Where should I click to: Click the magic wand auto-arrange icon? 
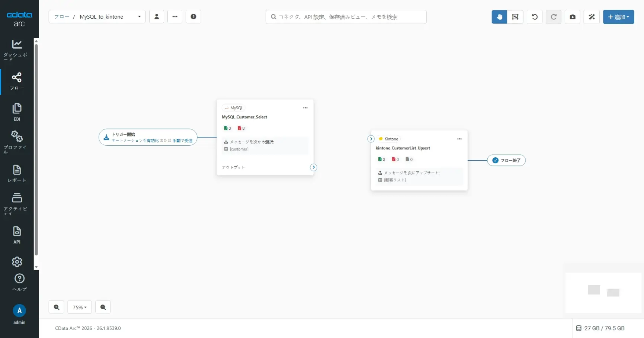(x=592, y=17)
